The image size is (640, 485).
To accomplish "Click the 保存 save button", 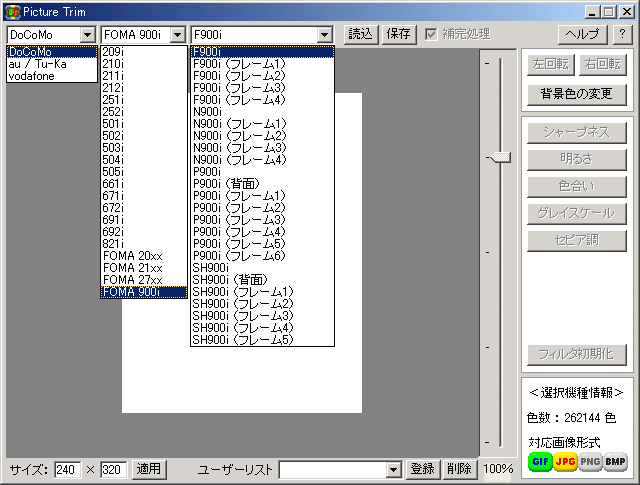I will coord(398,34).
